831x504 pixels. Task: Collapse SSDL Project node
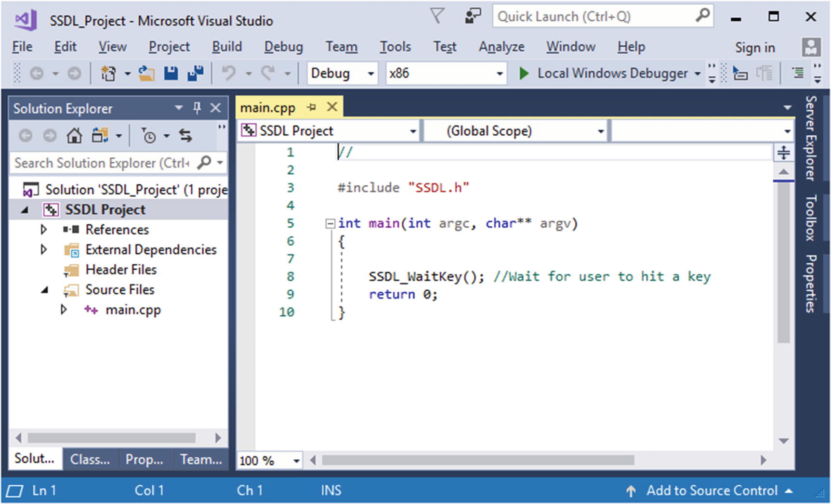[x=25, y=210]
